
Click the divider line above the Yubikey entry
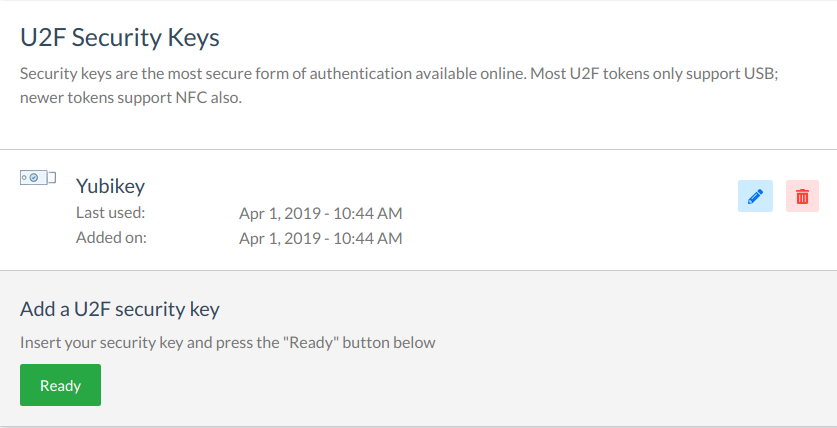(418, 150)
